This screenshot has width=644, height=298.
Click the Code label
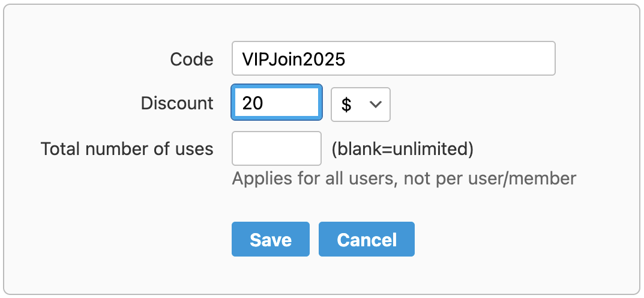[191, 59]
